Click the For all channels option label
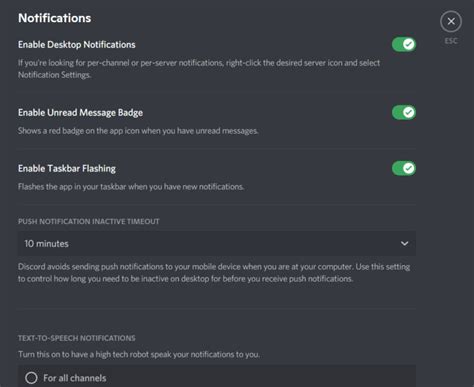Image resolution: width=474 pixels, height=387 pixels. [75, 378]
